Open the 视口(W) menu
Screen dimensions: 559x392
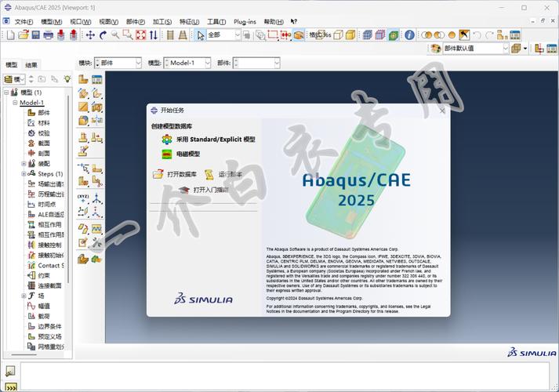tap(81, 22)
